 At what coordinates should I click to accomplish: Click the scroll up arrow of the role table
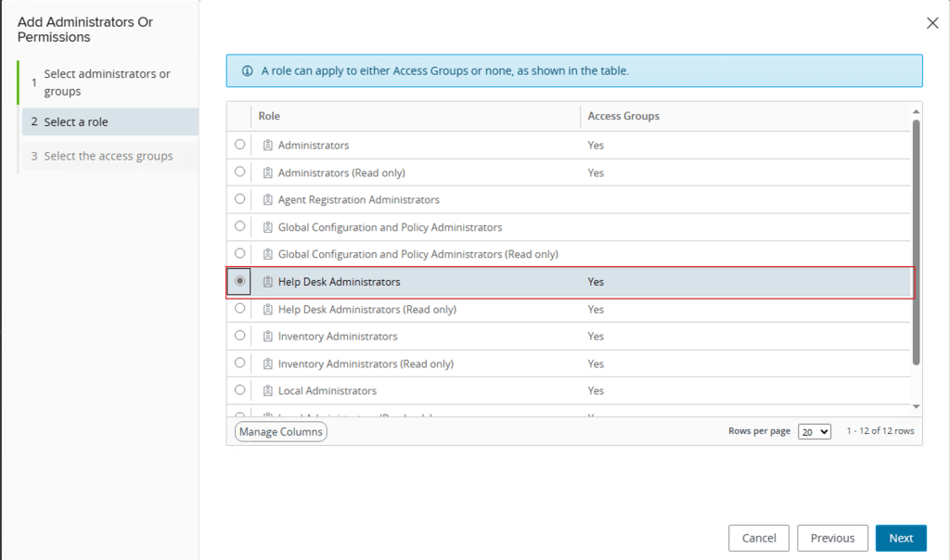917,111
